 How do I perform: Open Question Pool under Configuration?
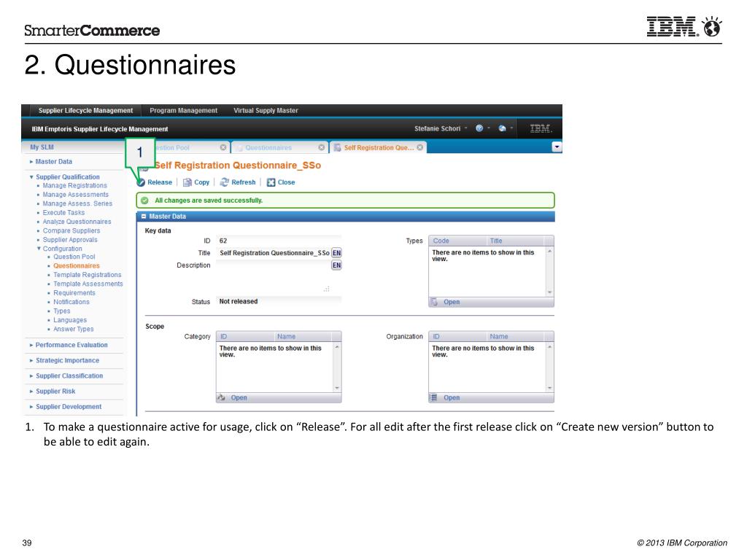pos(74,257)
